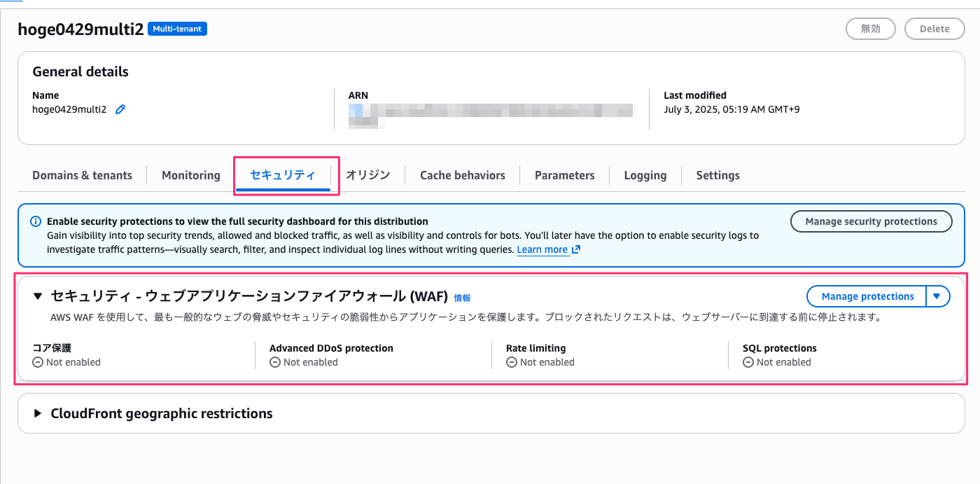980x484 pixels.
Task: Click the info icon in the blue banner
Action: pyautogui.click(x=36, y=221)
